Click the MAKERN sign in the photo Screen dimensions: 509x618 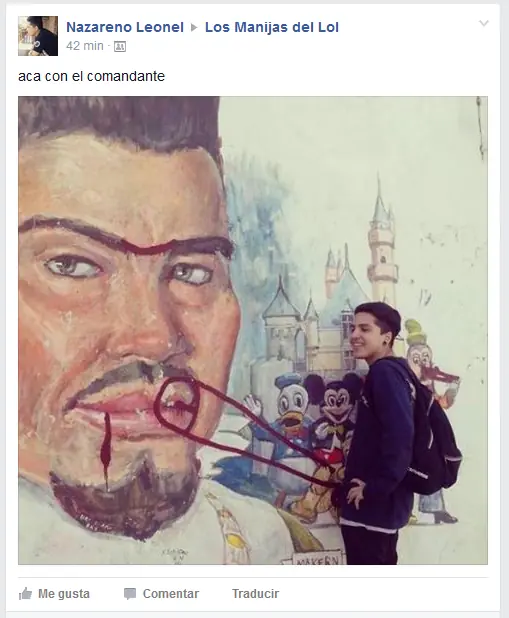(x=318, y=559)
